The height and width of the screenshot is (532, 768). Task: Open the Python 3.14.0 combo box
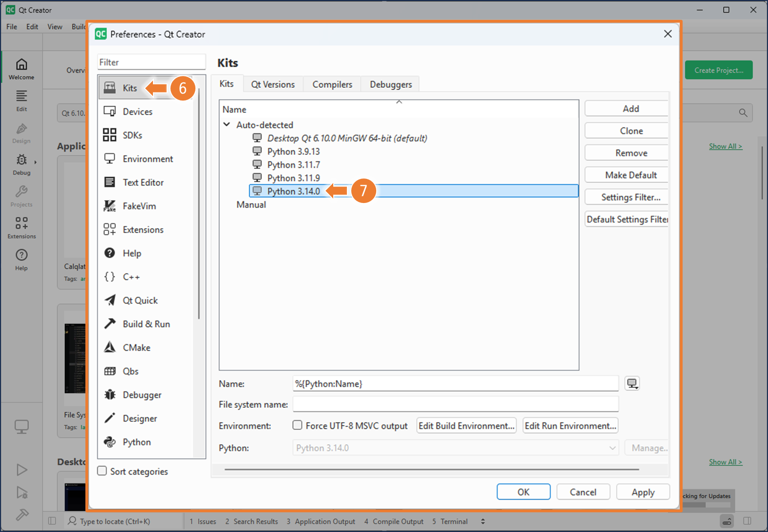tap(456, 448)
